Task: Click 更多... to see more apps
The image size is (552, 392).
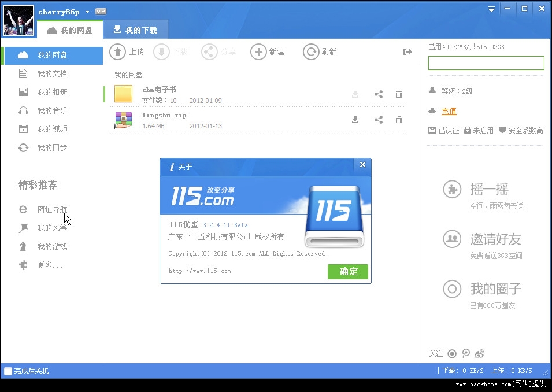Action: point(51,265)
